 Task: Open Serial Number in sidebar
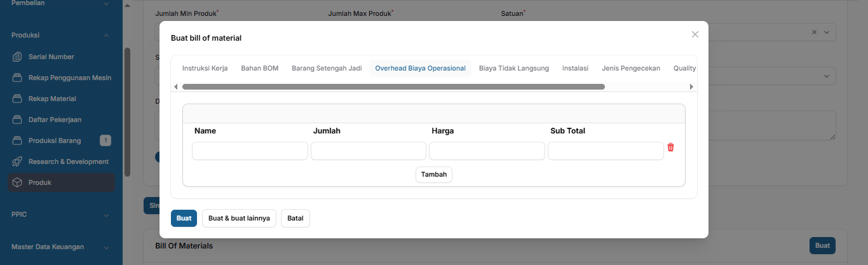pos(51,57)
